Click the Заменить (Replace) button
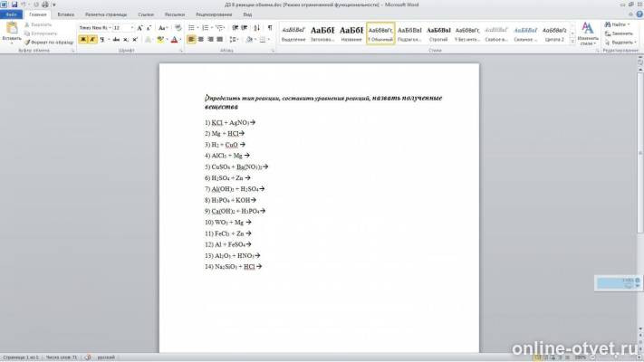 620,33
